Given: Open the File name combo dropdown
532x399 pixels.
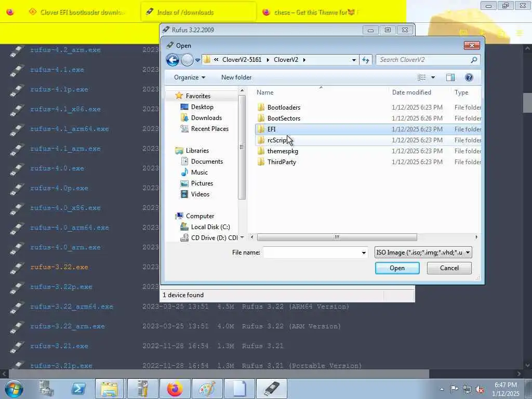Looking at the screenshot, I should coord(364,253).
